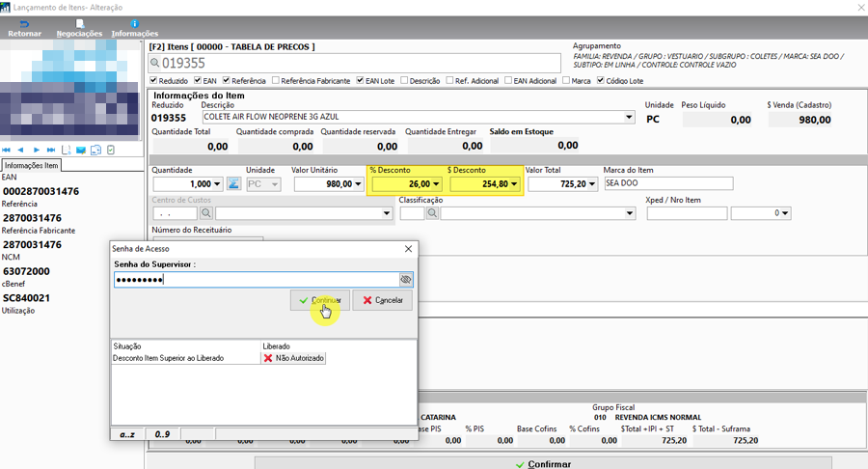
Task: Click the search icon beside Centro de Custos
Action: click(x=206, y=213)
